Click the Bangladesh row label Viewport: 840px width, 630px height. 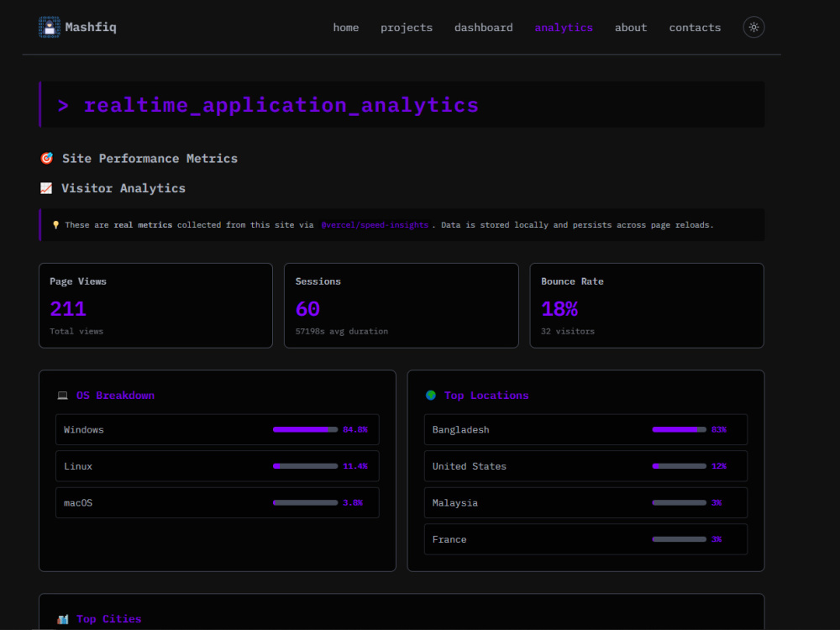pyautogui.click(x=460, y=429)
